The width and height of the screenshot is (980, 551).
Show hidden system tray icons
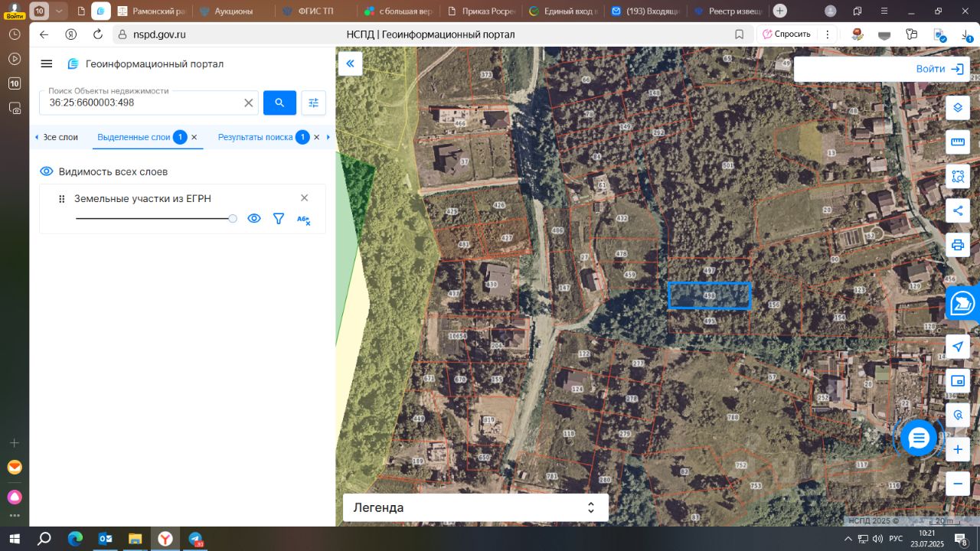pyautogui.click(x=848, y=540)
